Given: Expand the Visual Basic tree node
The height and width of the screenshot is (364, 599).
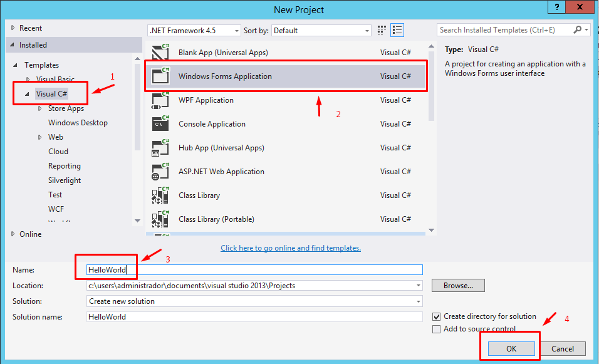Looking at the screenshot, I should (x=28, y=79).
